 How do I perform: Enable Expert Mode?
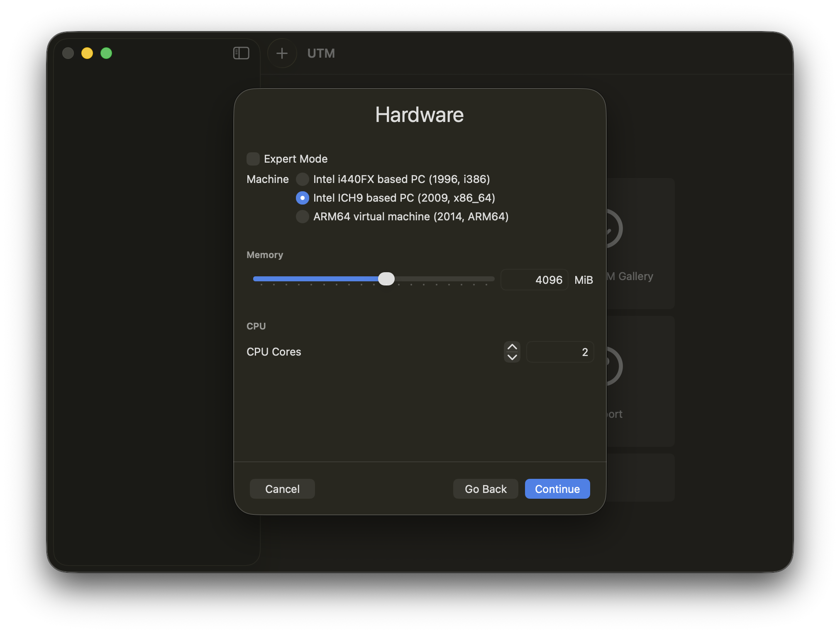tap(253, 158)
